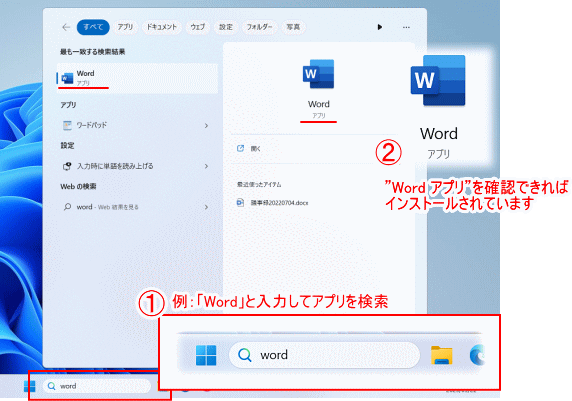Image resolution: width=572 pixels, height=401 pixels.
Task: Expand the ワードパッド result chevron
Action: (x=206, y=126)
